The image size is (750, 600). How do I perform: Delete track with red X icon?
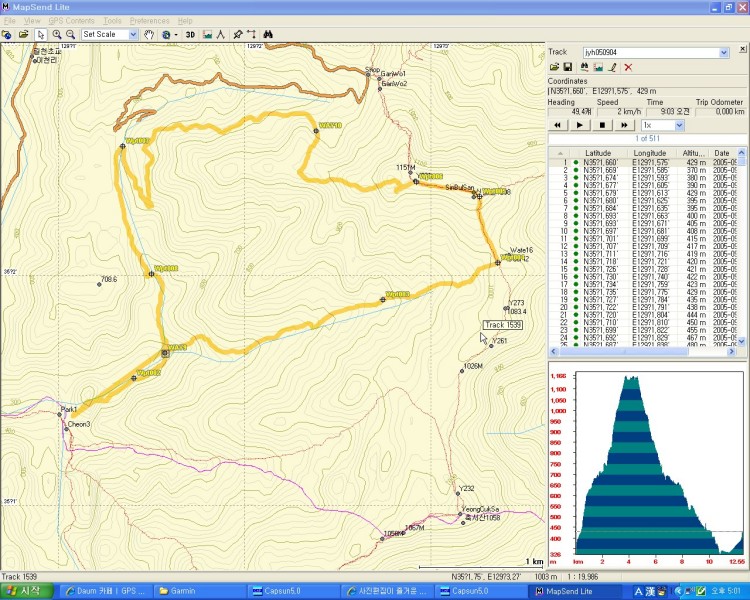[x=628, y=67]
